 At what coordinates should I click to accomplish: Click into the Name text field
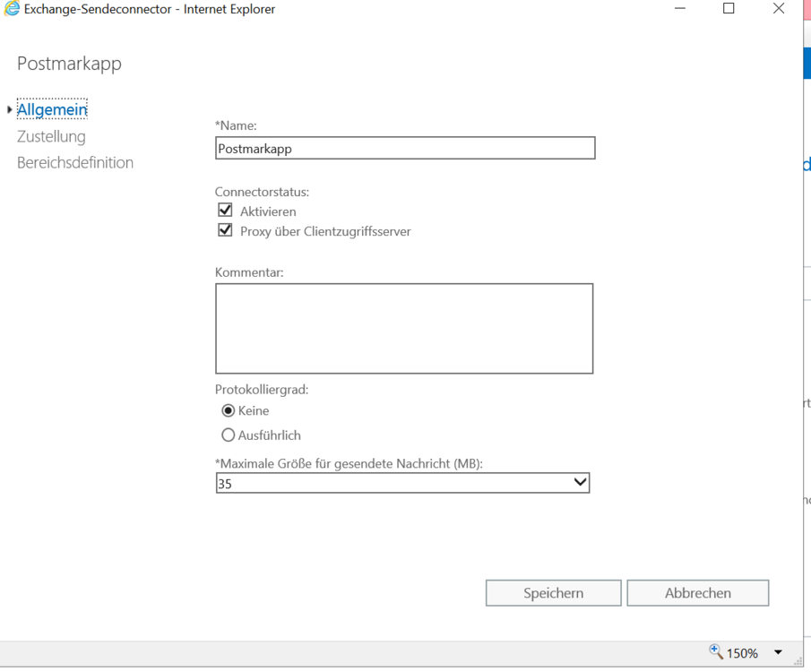pyautogui.click(x=405, y=149)
